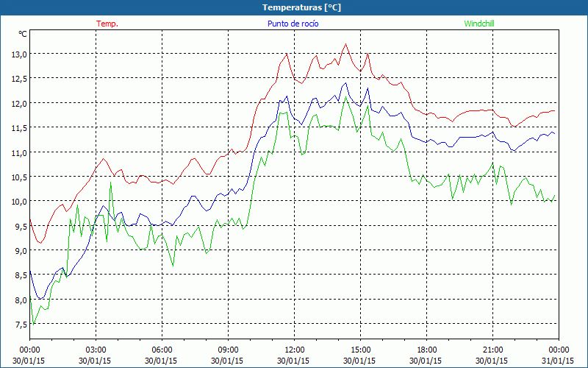Click the 11,5 y-axis value
Viewport: 588px width, 368px height.
coord(19,127)
